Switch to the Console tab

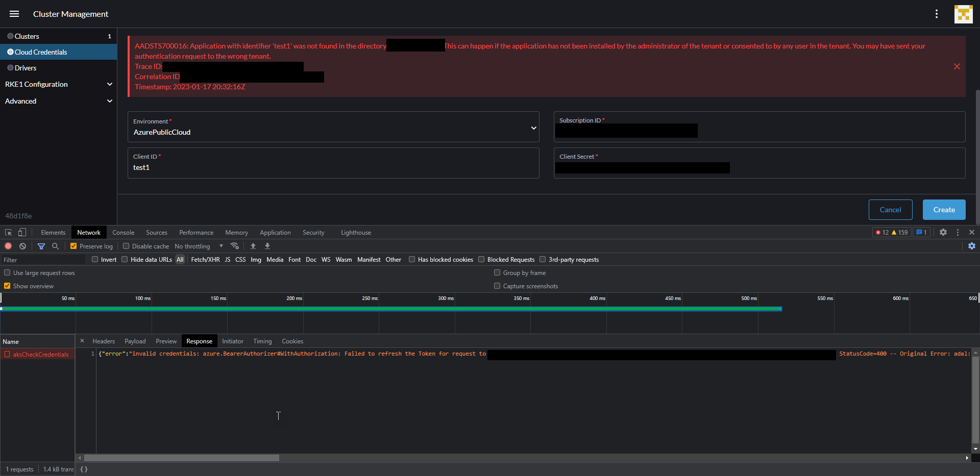(x=123, y=232)
